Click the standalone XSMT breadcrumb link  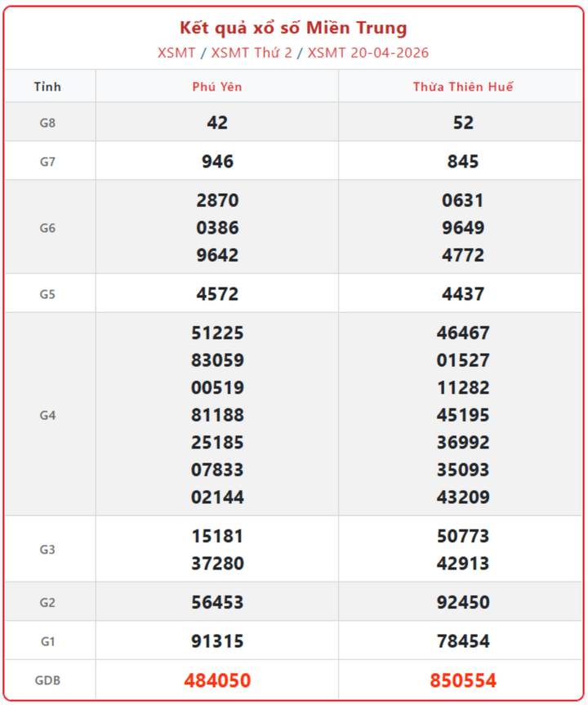click(176, 53)
